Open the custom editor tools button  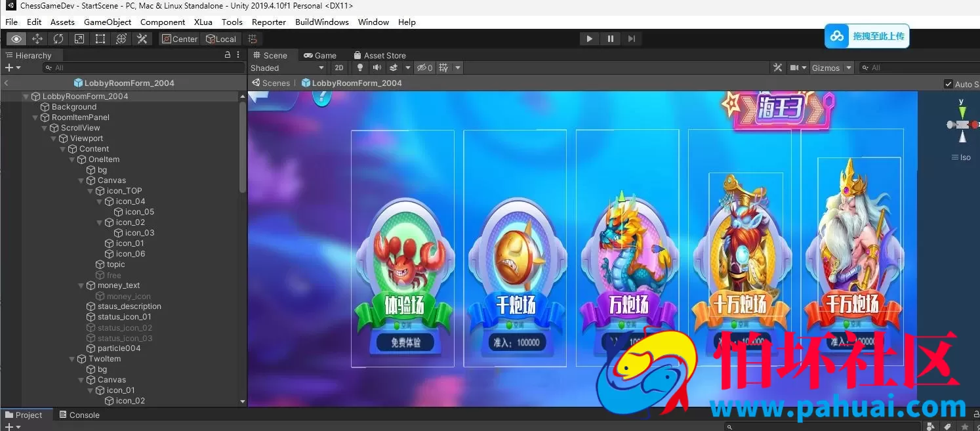tap(142, 39)
